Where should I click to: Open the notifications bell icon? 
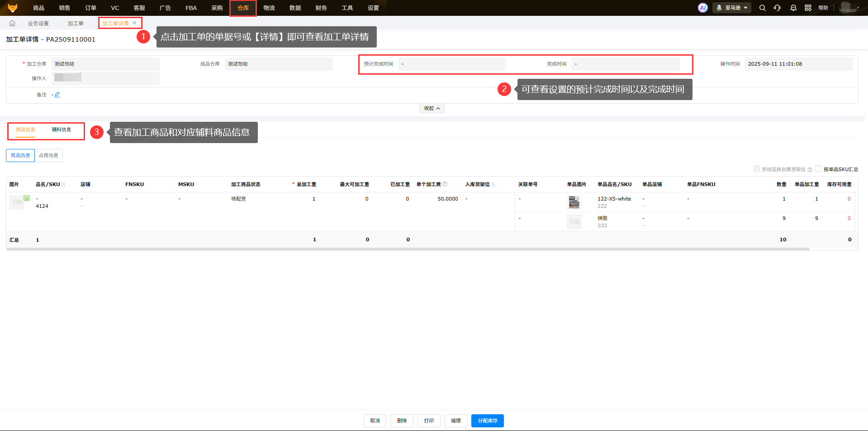point(793,8)
